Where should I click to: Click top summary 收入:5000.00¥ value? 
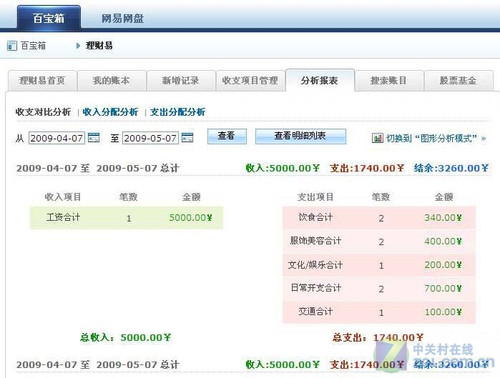click(283, 168)
